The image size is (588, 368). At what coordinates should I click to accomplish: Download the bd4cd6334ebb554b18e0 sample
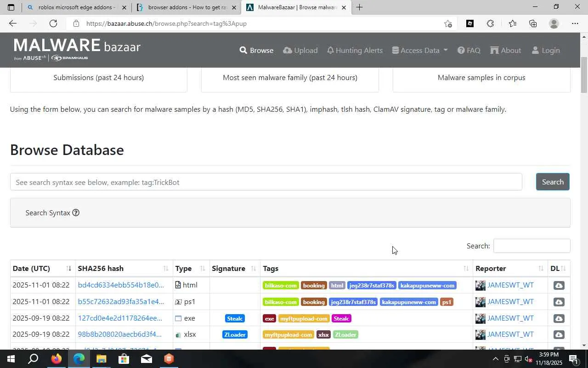pyautogui.click(x=559, y=285)
